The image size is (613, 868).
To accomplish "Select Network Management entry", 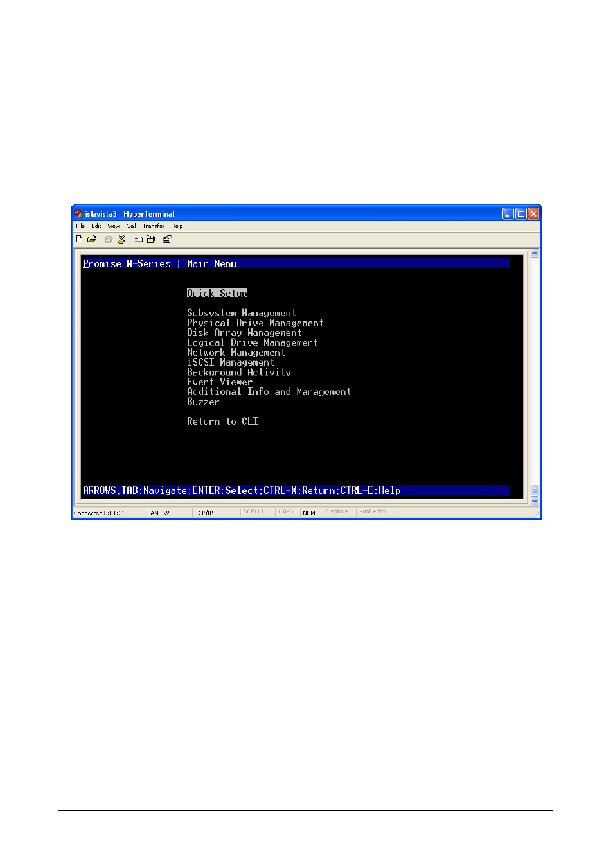I will [x=236, y=353].
